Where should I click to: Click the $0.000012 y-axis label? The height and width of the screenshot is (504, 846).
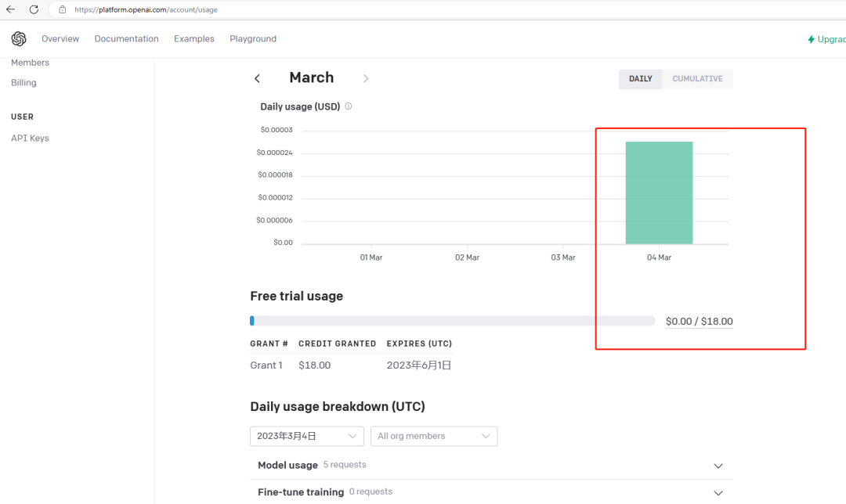(275, 198)
